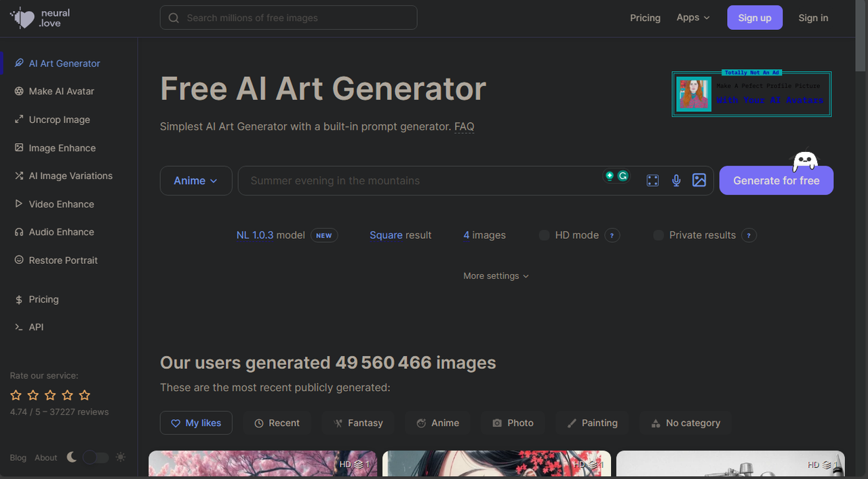Select the No category filter tab
This screenshot has height=479, width=868.
pyautogui.click(x=685, y=423)
